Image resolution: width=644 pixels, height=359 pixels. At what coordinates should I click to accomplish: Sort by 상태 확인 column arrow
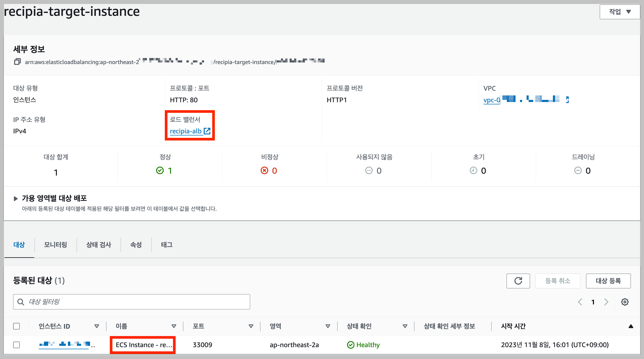(x=405, y=326)
